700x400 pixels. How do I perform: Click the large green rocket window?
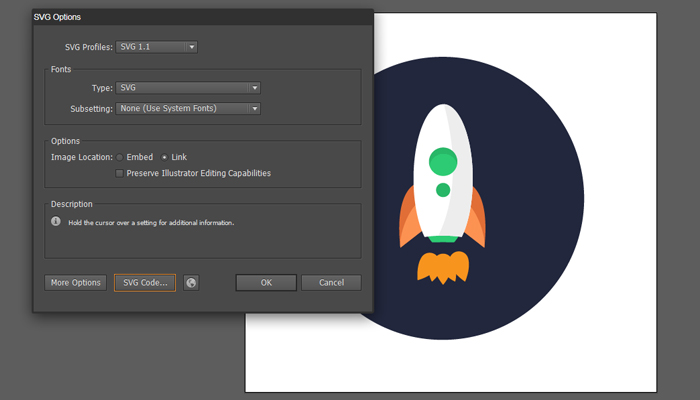pos(443,162)
